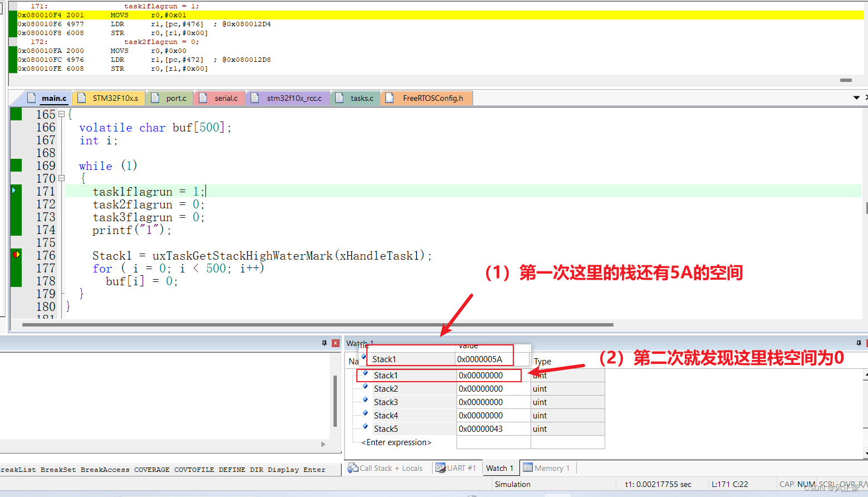Click BreakSet in the command hint bar
Image resolution: width=868 pixels, height=497 pixels.
click(x=58, y=470)
